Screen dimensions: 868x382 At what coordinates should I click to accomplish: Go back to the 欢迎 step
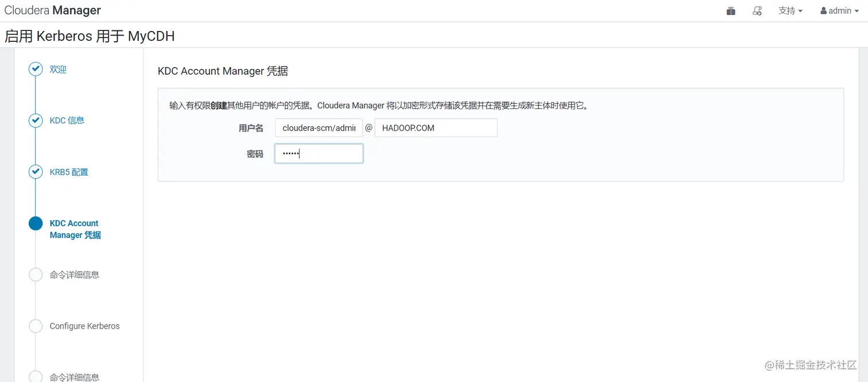tap(58, 69)
